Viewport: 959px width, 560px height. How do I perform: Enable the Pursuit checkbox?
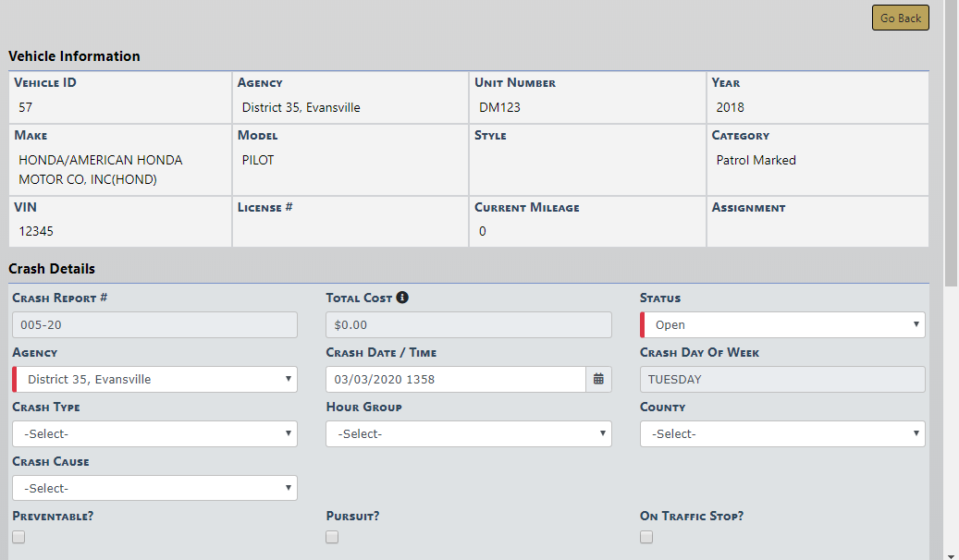coord(332,537)
